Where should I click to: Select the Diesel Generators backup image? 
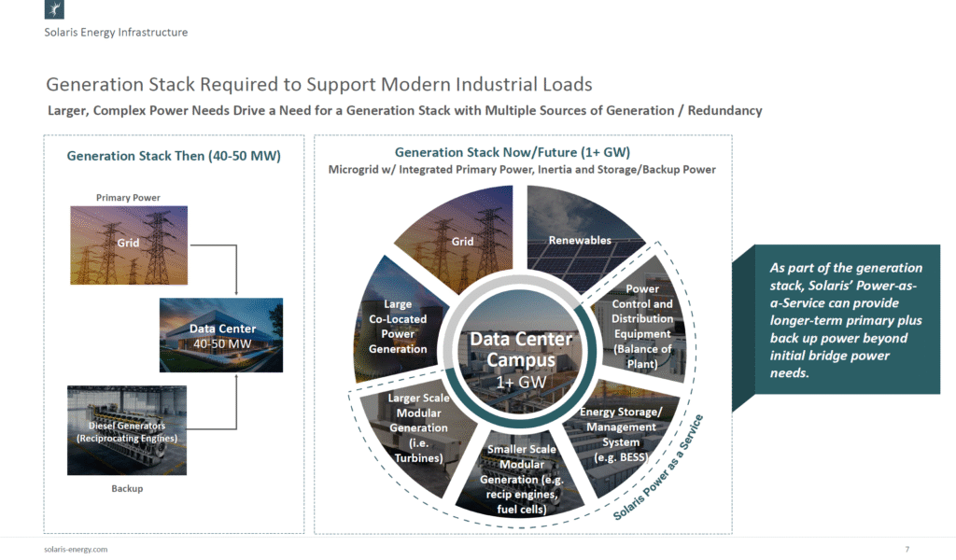[126, 430]
